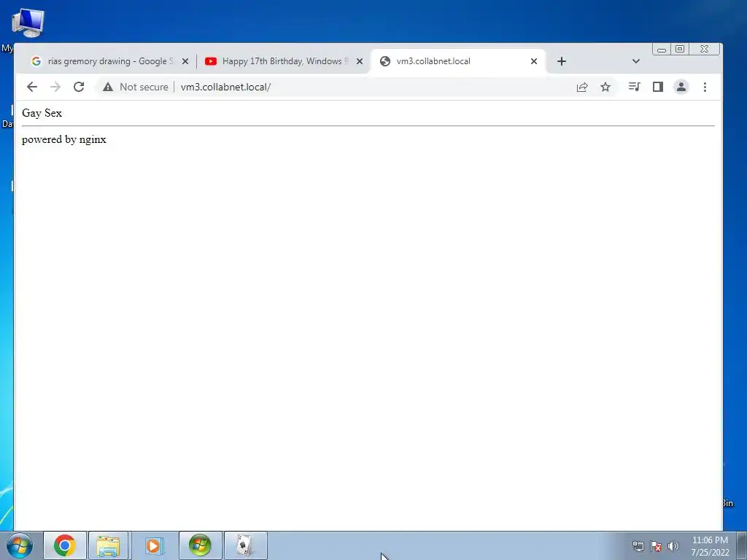Click the page heading text
The height and width of the screenshot is (560, 747).
tap(42, 113)
